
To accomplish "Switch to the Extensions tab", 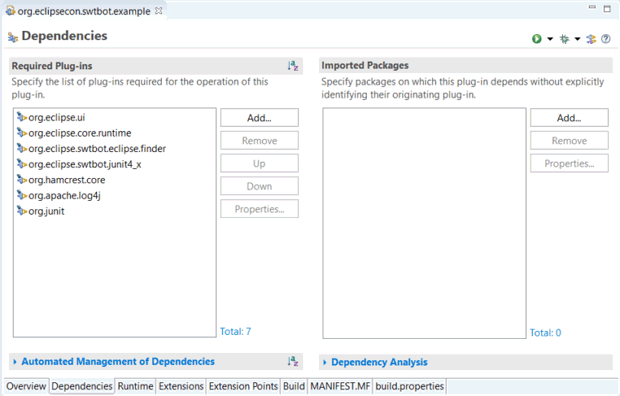I will point(181,386).
